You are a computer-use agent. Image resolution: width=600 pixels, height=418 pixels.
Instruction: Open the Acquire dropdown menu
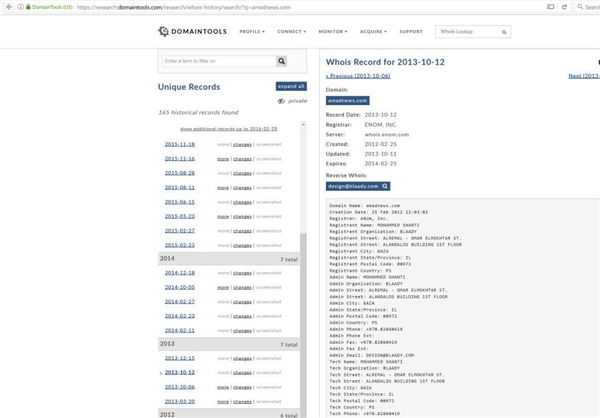tap(373, 31)
